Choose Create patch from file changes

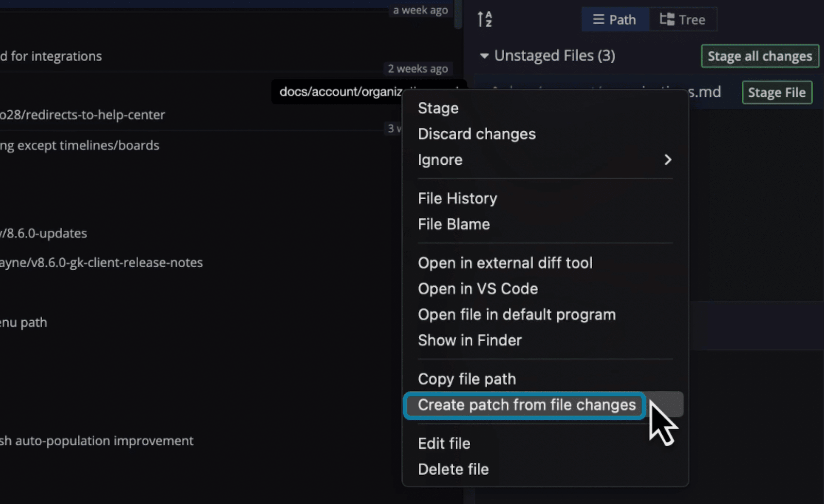pos(526,405)
